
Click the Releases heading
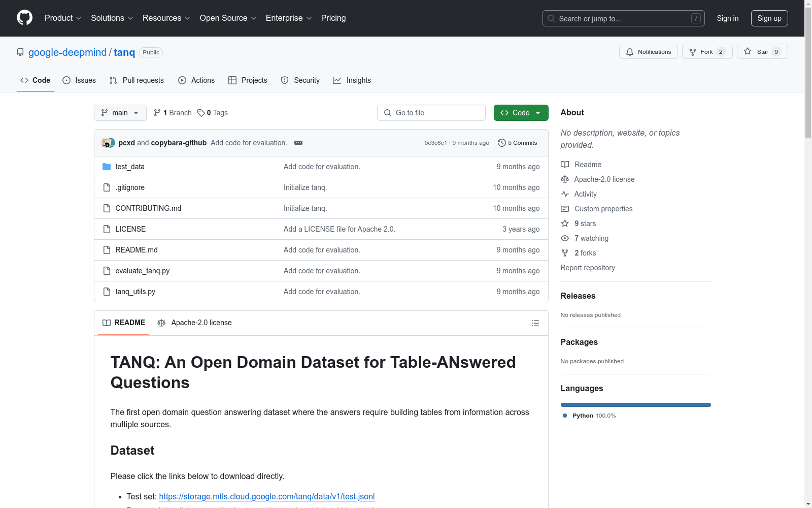coord(578,296)
